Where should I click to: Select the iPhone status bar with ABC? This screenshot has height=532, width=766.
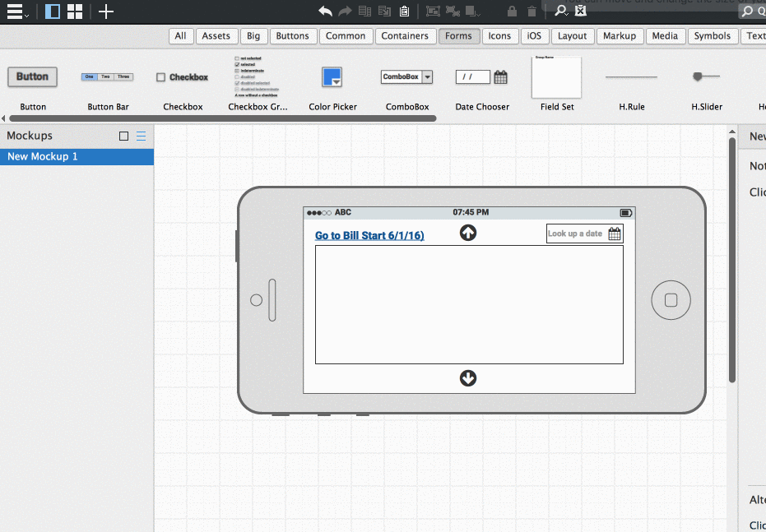pos(469,213)
